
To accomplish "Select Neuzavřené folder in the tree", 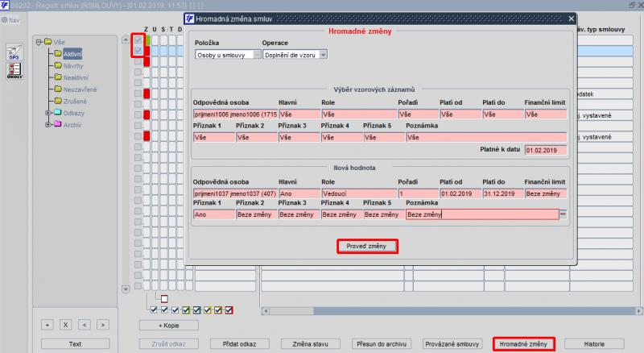I will click(x=80, y=89).
